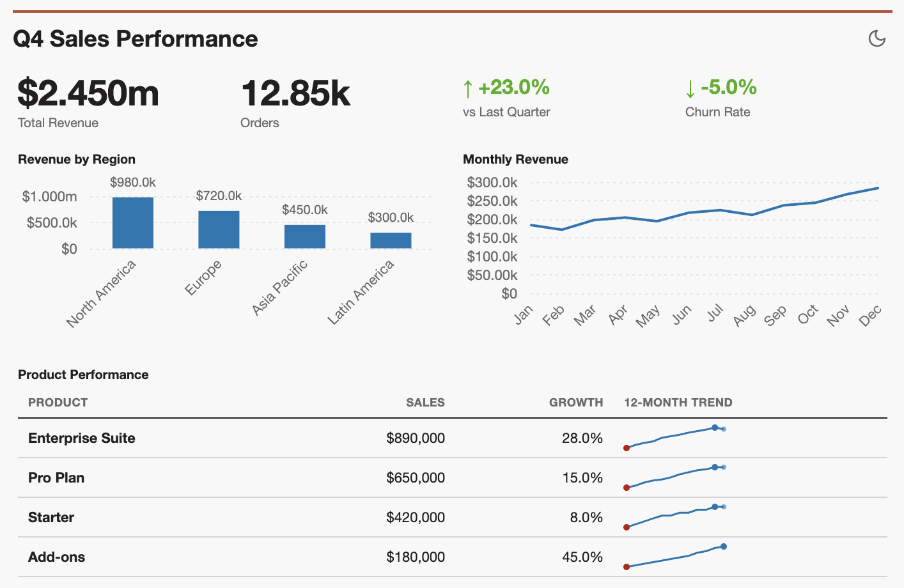Image resolution: width=904 pixels, height=588 pixels.
Task: Open details for the Pro Plan row
Action: click(56, 477)
